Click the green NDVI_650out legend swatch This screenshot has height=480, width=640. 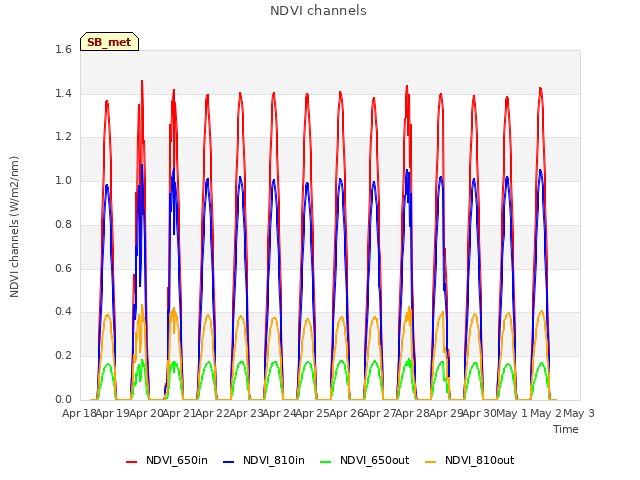click(325, 462)
